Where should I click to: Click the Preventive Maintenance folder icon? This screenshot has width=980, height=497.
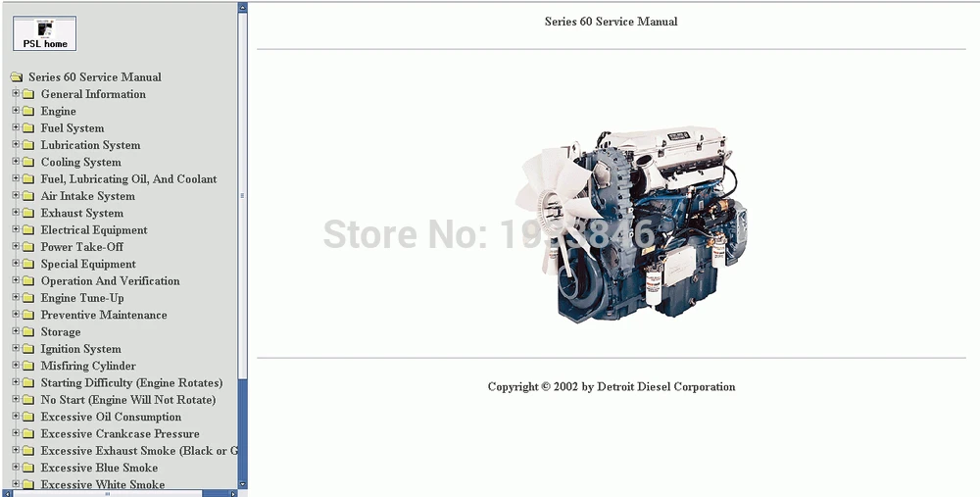click(28, 315)
